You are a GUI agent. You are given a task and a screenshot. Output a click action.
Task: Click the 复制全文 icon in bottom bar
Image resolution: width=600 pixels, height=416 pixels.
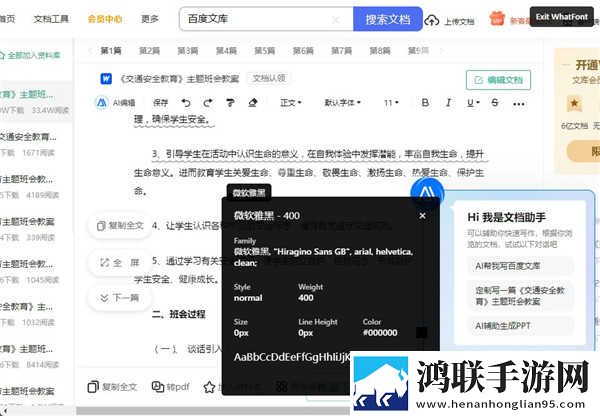coord(93,387)
